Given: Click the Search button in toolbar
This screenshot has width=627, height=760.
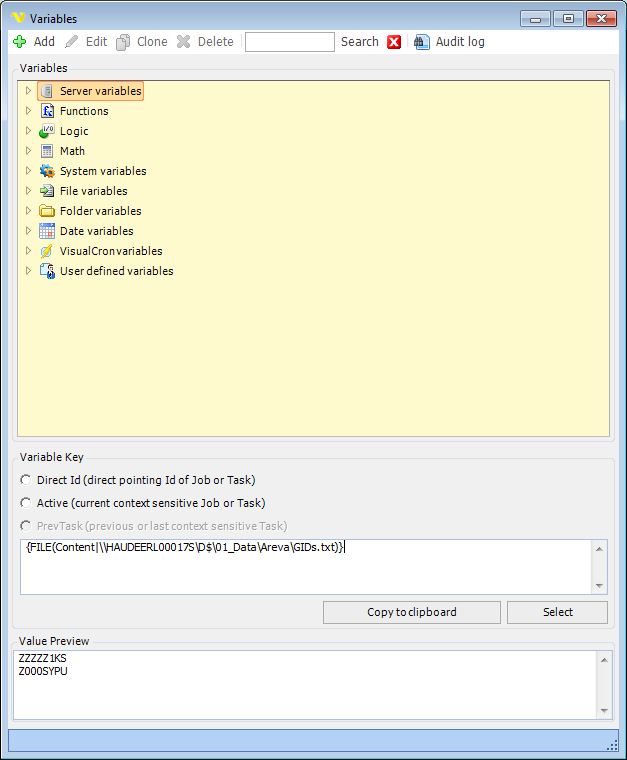Looking at the screenshot, I should click(359, 42).
